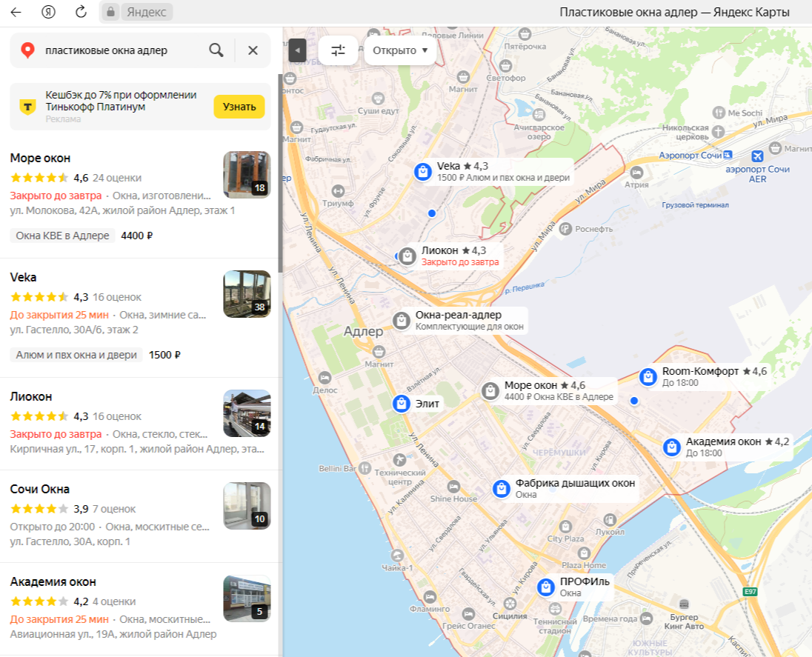Open the Сочи Окна photo thumbnail

point(247,506)
